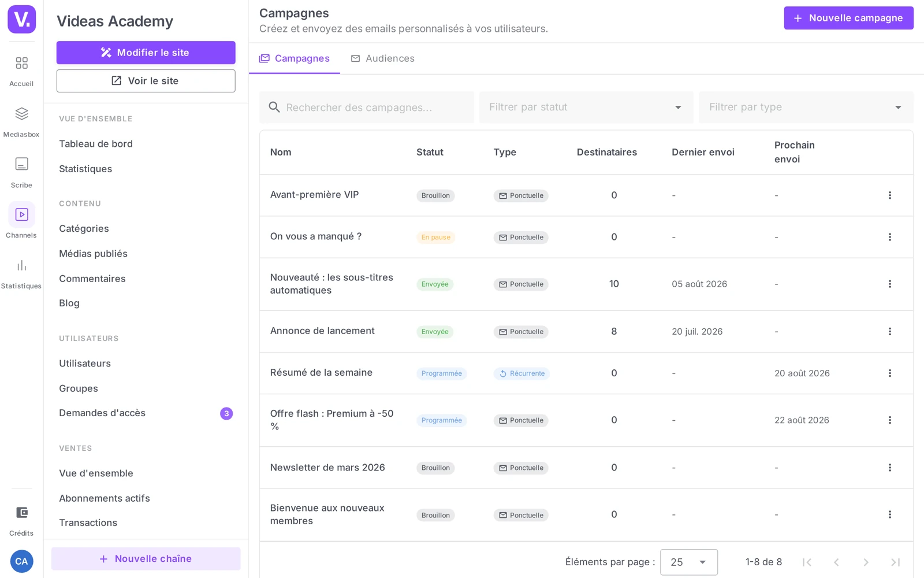Open Statistiques in the left rail
This screenshot has width=924, height=578.
[21, 265]
